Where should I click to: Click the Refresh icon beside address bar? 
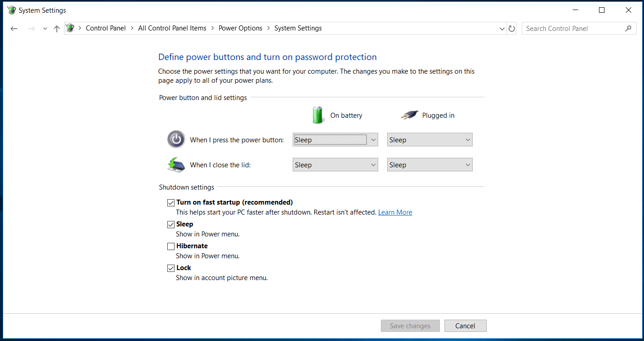[x=512, y=29]
